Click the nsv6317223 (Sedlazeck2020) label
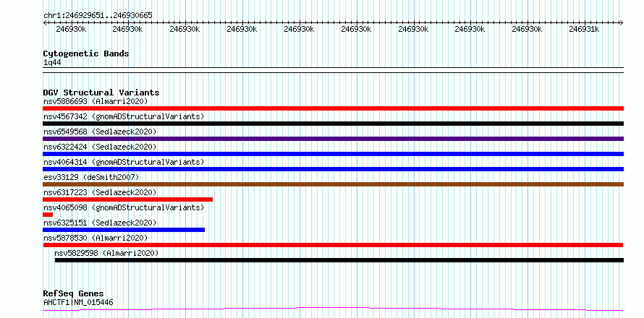This screenshot has width=644, height=318. coord(100,192)
